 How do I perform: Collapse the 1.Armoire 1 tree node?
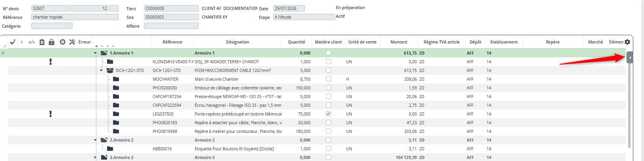[95, 53]
